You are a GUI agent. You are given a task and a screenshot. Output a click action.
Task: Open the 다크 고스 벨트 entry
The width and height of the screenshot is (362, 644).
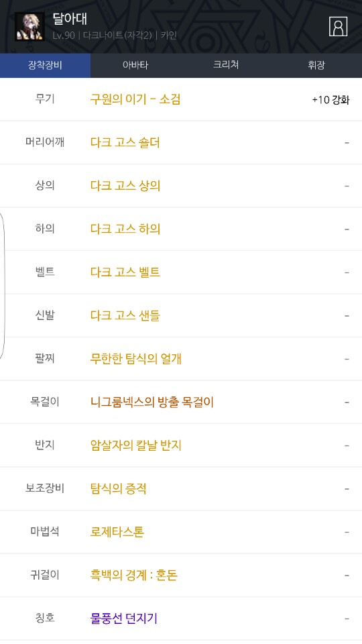125,272
